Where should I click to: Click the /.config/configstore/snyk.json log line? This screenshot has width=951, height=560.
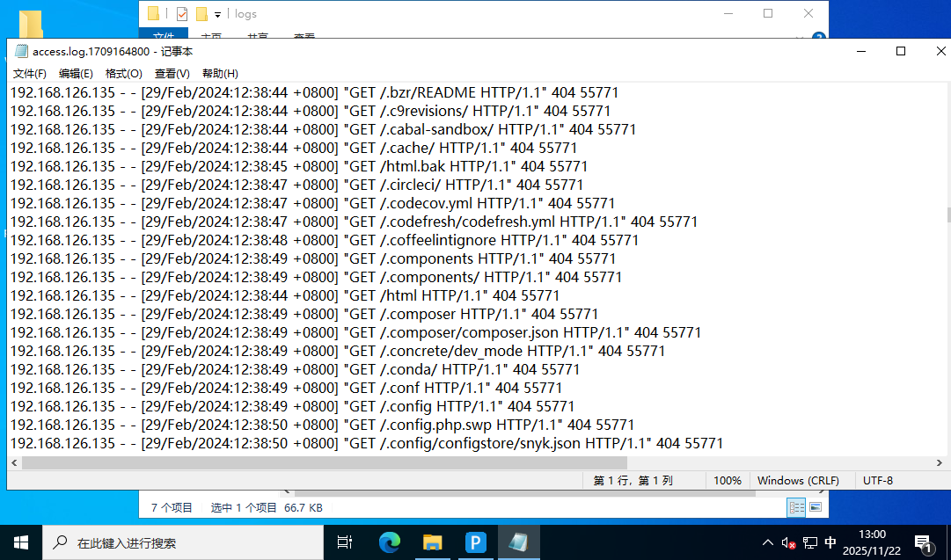[x=366, y=443]
